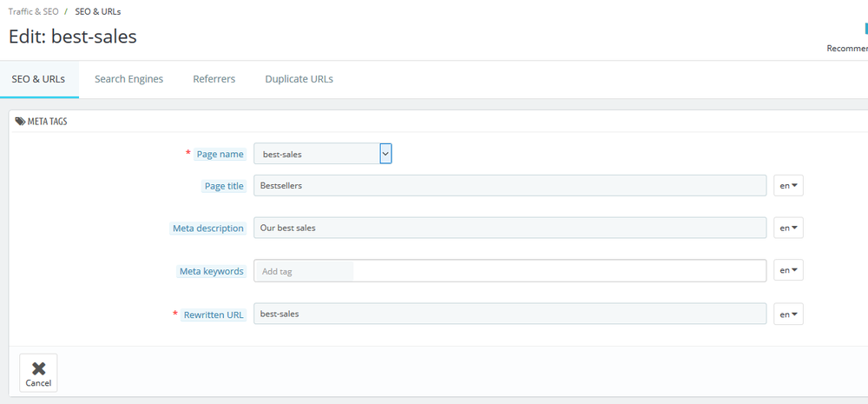The image size is (868, 404).
Task: Click the Rewritten URL input field
Action: pos(510,314)
